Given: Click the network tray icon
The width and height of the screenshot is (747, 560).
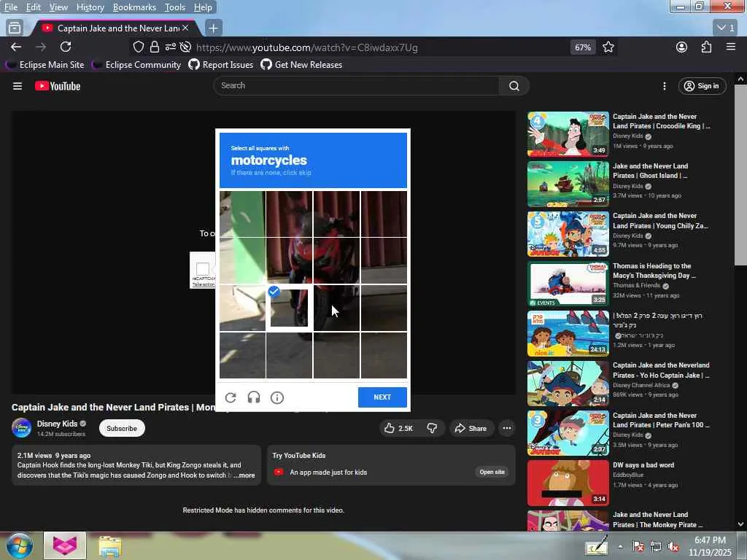Looking at the screenshot, I should click(656, 547).
